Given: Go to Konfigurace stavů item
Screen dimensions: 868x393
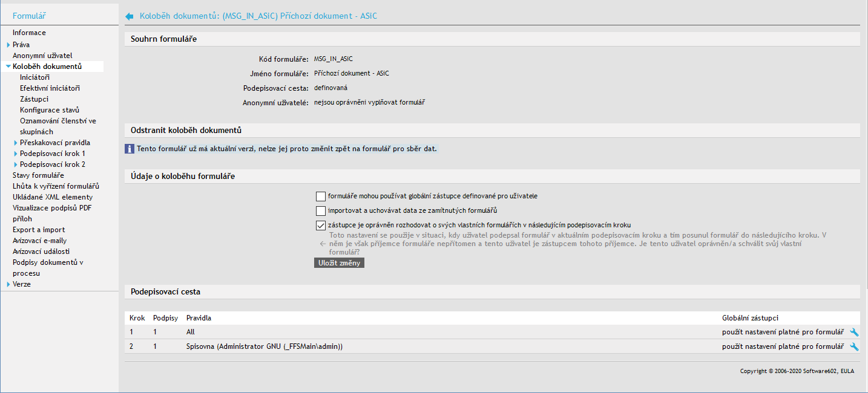Looking at the screenshot, I should pyautogui.click(x=49, y=110).
